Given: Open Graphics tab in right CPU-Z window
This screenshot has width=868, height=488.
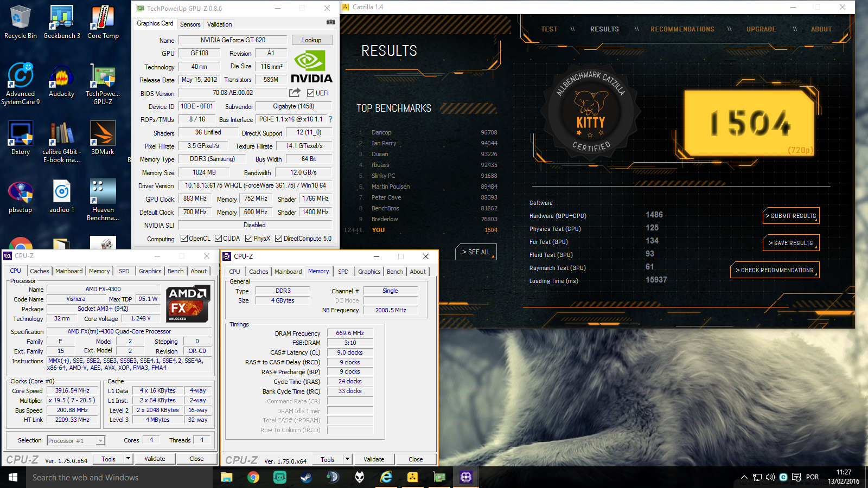Looking at the screenshot, I should point(369,272).
